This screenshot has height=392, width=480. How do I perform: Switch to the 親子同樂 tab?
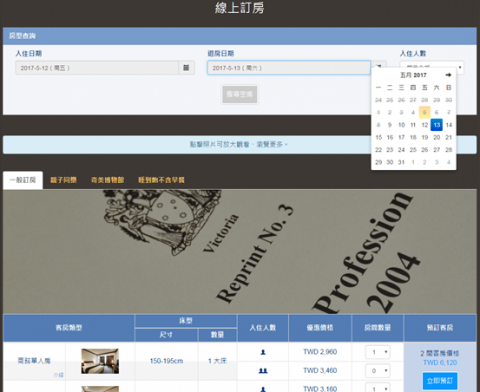coord(63,180)
